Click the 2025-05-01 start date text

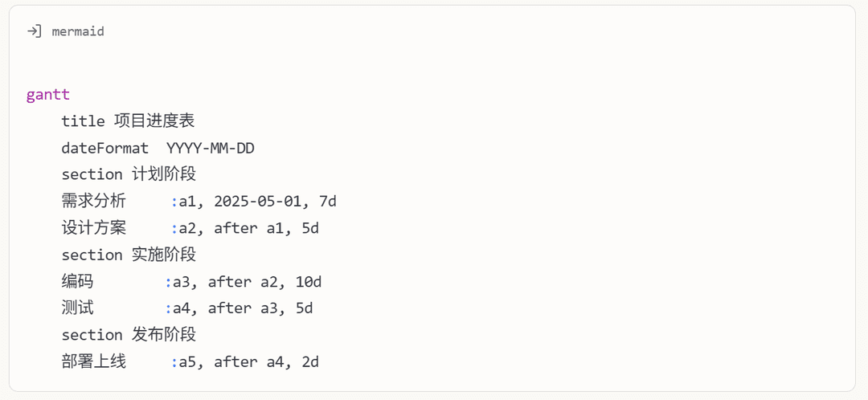(258, 201)
